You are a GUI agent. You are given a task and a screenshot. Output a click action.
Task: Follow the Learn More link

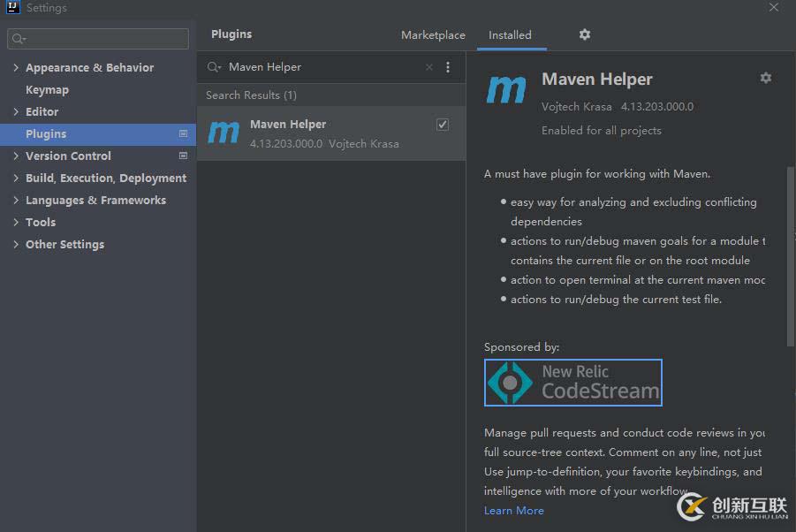click(x=514, y=510)
